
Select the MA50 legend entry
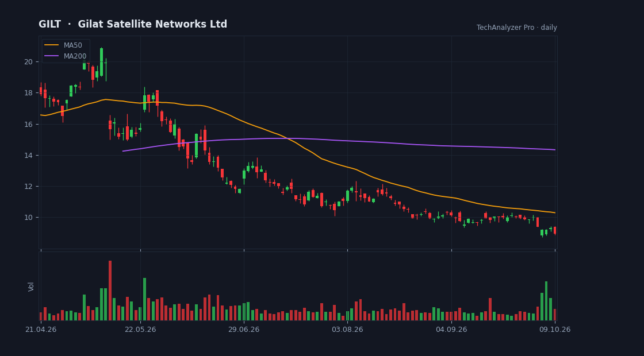[x=63, y=45]
